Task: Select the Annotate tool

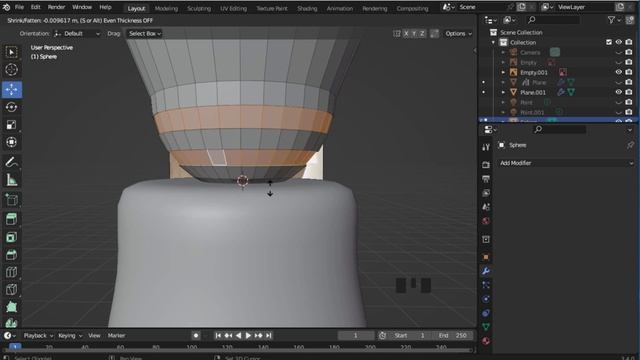Action: (x=11, y=162)
